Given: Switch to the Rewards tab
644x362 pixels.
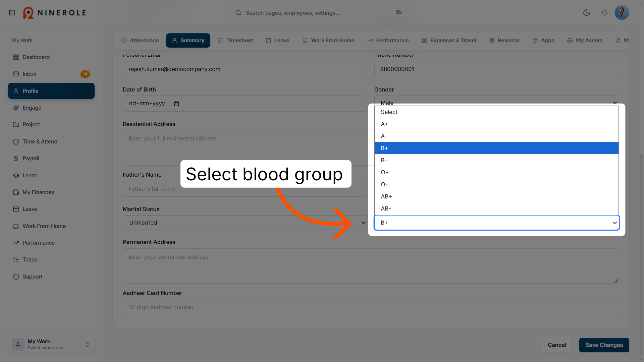Looking at the screenshot, I should coord(504,40).
